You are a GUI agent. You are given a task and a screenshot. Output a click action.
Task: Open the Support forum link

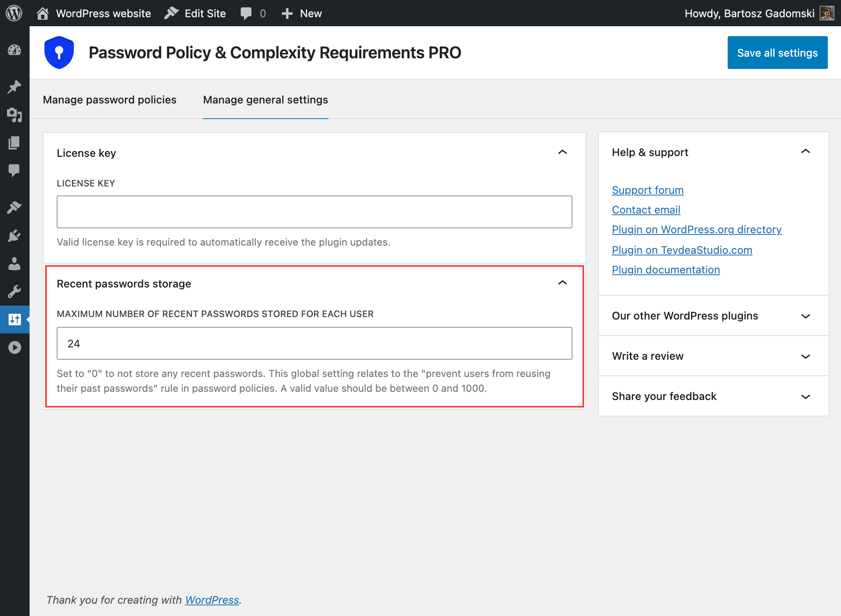[648, 190]
